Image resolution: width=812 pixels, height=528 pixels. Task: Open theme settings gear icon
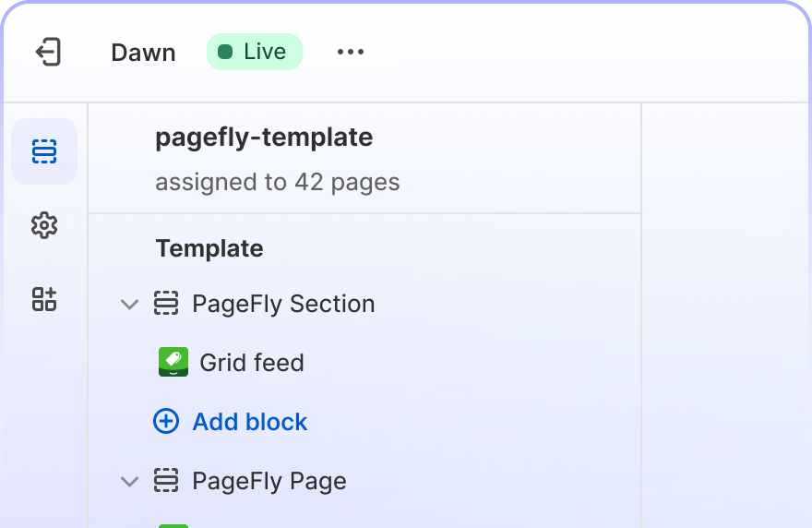(44, 225)
